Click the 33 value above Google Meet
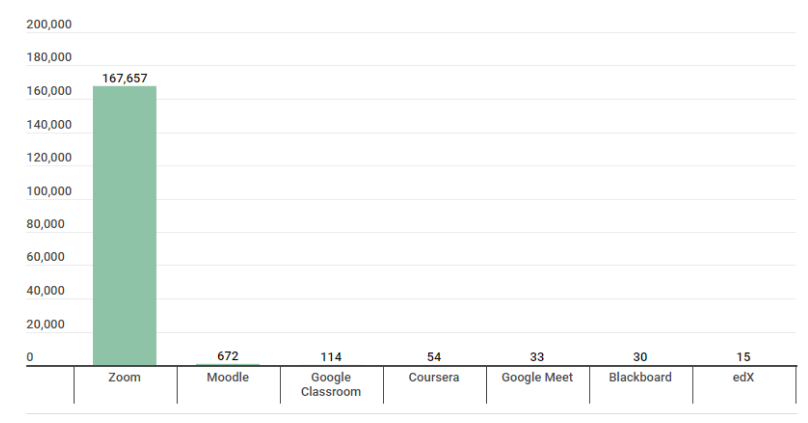 coord(537,357)
